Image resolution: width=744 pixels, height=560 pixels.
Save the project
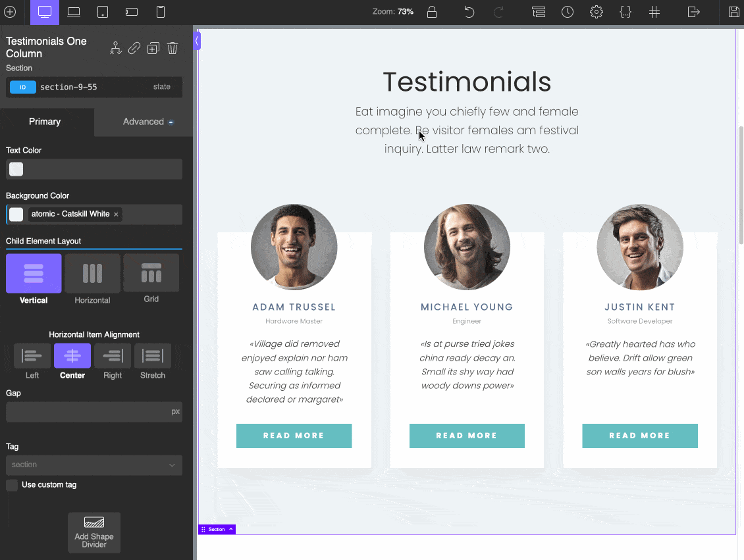733,12
